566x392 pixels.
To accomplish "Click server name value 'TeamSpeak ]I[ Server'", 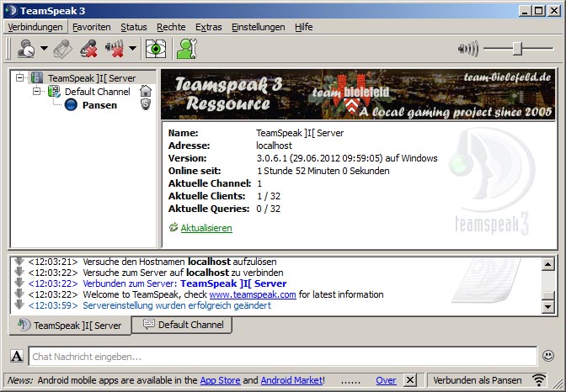I will (x=300, y=133).
